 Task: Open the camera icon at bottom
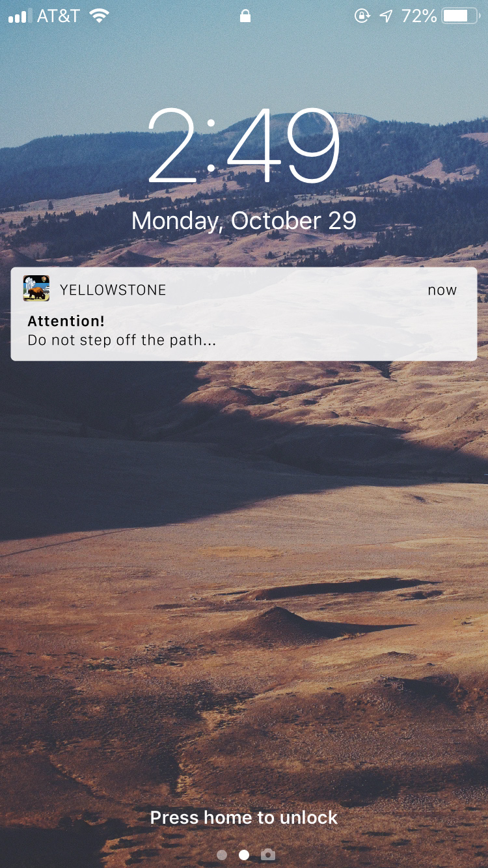pos(267,854)
